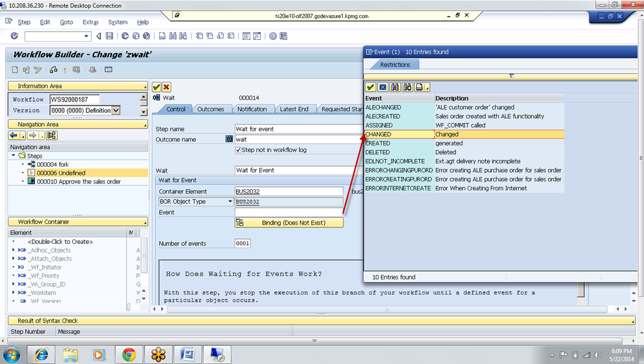This screenshot has height=364, width=644.
Task: Open the BOR Object Type dropdown
Action: [x=229, y=202]
